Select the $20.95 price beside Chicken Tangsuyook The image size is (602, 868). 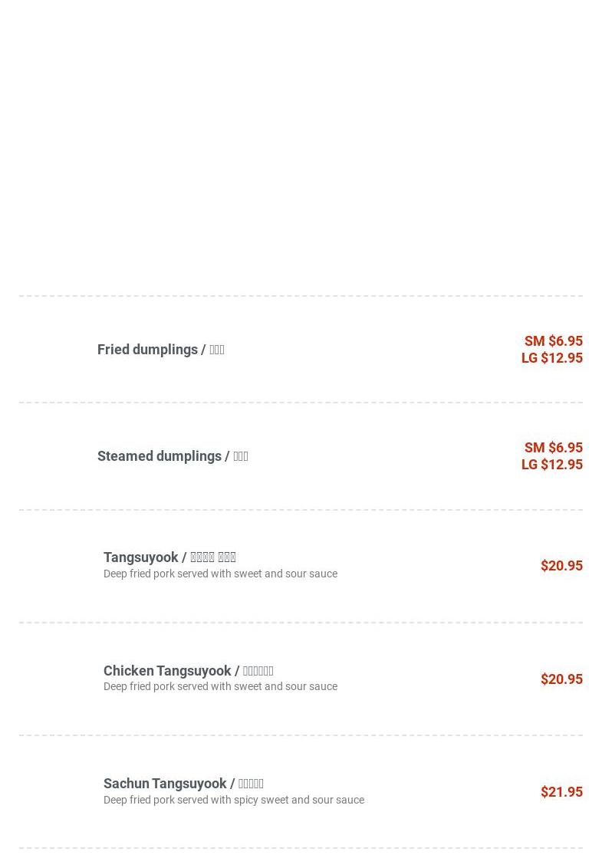pos(561,679)
